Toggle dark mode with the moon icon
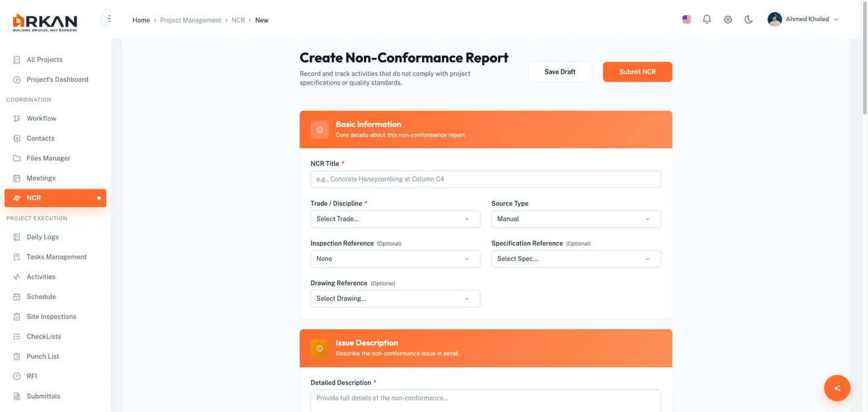The image size is (868, 412). [749, 19]
